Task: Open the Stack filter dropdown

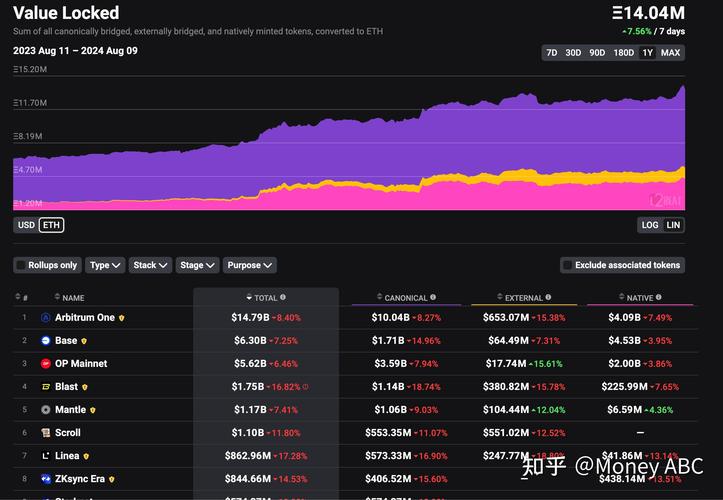Action: click(x=150, y=265)
